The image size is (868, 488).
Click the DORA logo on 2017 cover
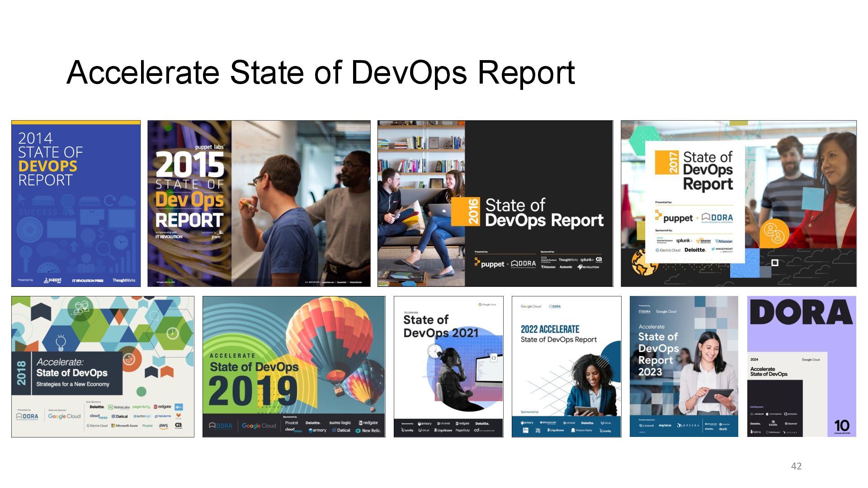click(x=717, y=218)
